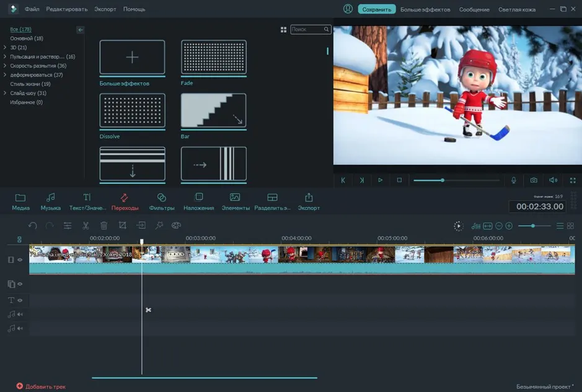Image resolution: width=582 pixels, height=392 pixels.
Task: Select the Dissolve transition thumbnail
Action: coord(132,111)
